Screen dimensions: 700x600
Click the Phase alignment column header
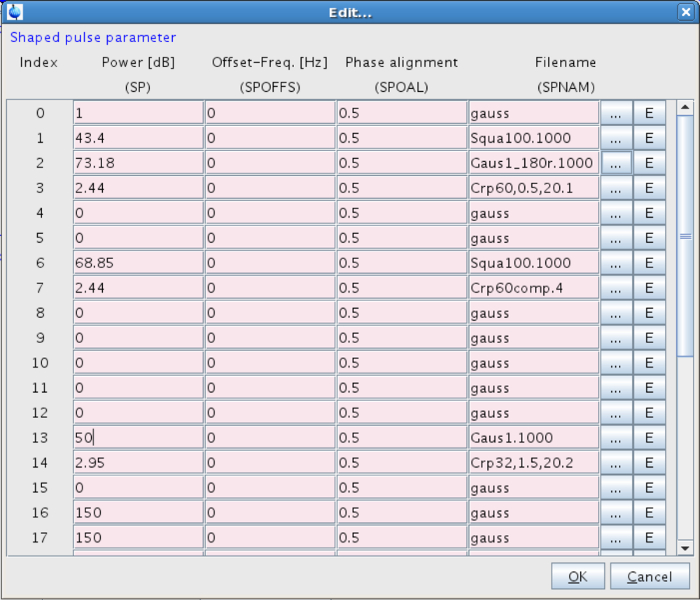tap(401, 62)
